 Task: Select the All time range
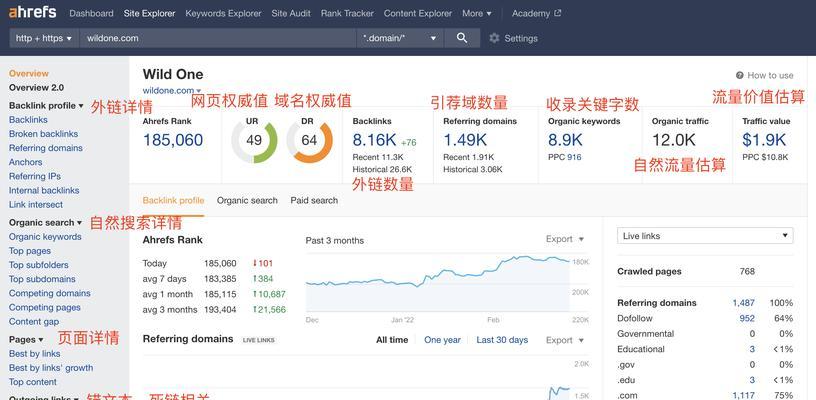(392, 340)
